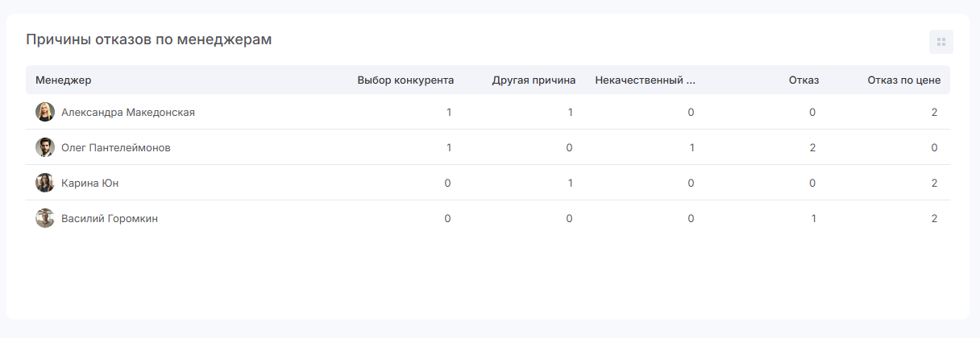Click the truncated Некачественный column header
The height and width of the screenshot is (338, 980).
646,80
